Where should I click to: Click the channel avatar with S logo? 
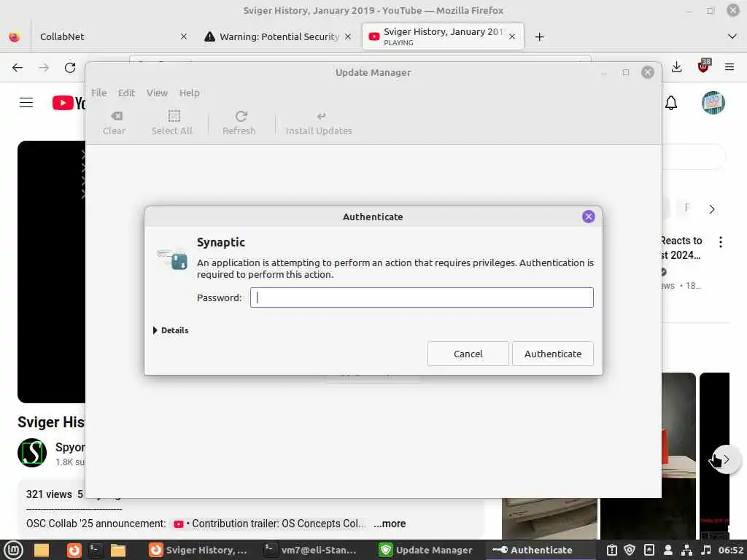[x=32, y=452]
